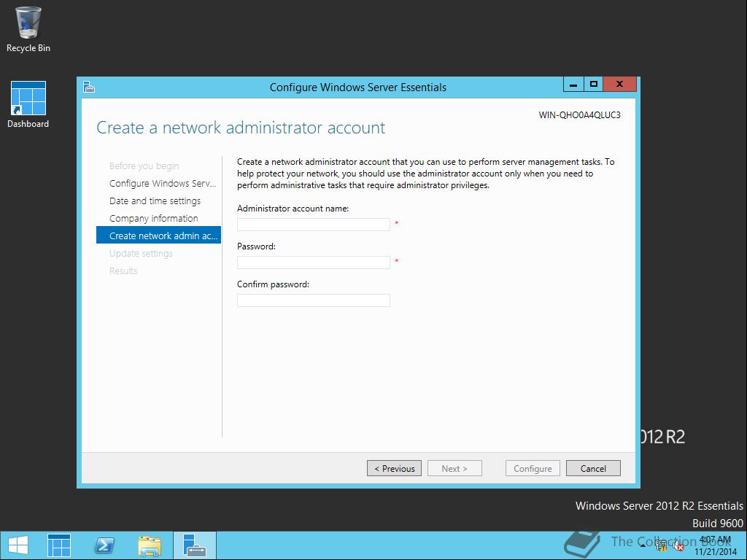Focus the Administrator account name field
The height and width of the screenshot is (560, 747).
[x=314, y=225]
